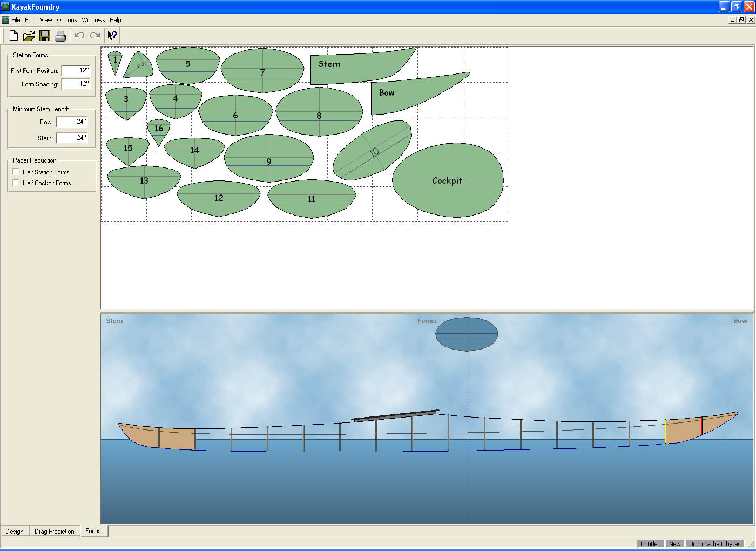This screenshot has height=551, width=756.
Task: Click the minimum Bow stem length field
Action: tap(71, 122)
